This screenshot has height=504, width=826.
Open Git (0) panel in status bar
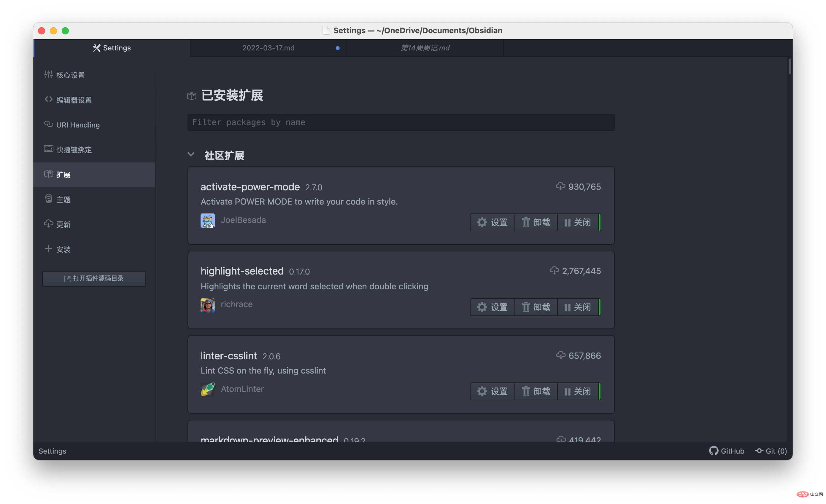771,451
